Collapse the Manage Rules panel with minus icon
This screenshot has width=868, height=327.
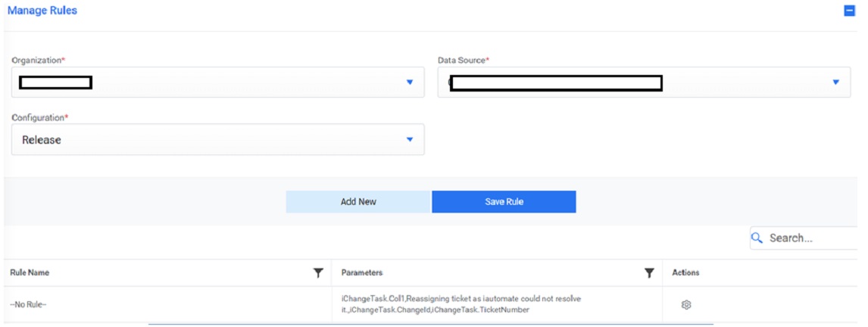[849, 11]
